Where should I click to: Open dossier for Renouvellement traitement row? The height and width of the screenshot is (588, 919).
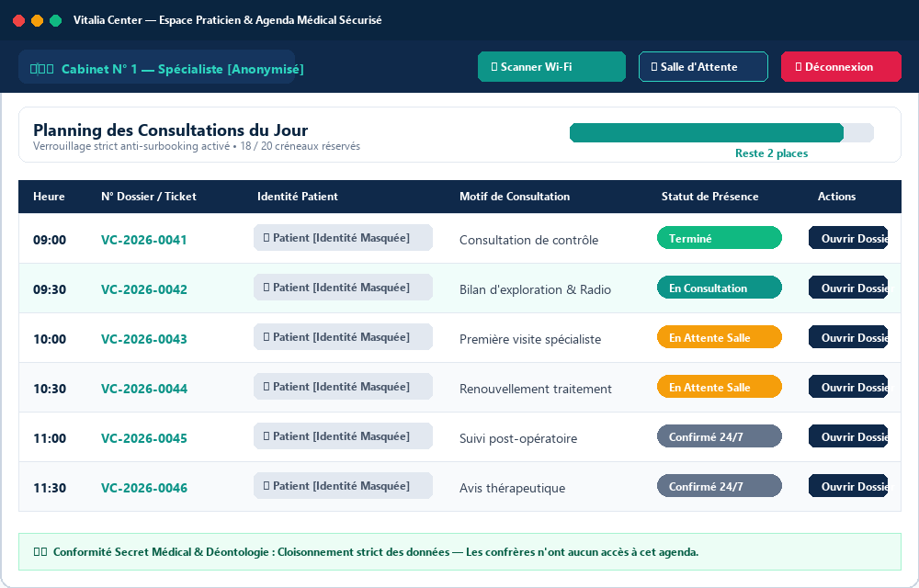pyautogui.click(x=848, y=387)
